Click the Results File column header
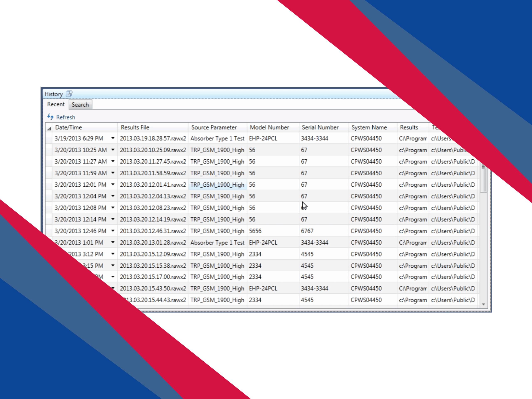This screenshot has width=532, height=399. tap(135, 127)
